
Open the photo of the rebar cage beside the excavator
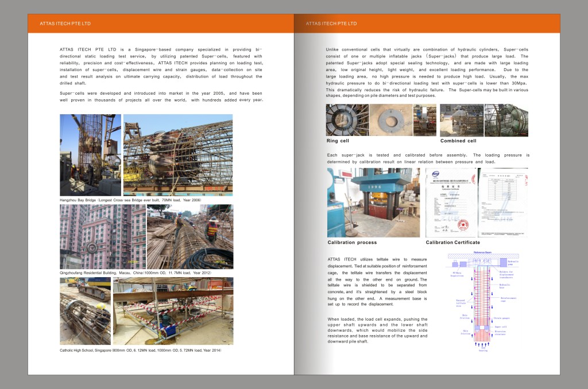point(86,311)
